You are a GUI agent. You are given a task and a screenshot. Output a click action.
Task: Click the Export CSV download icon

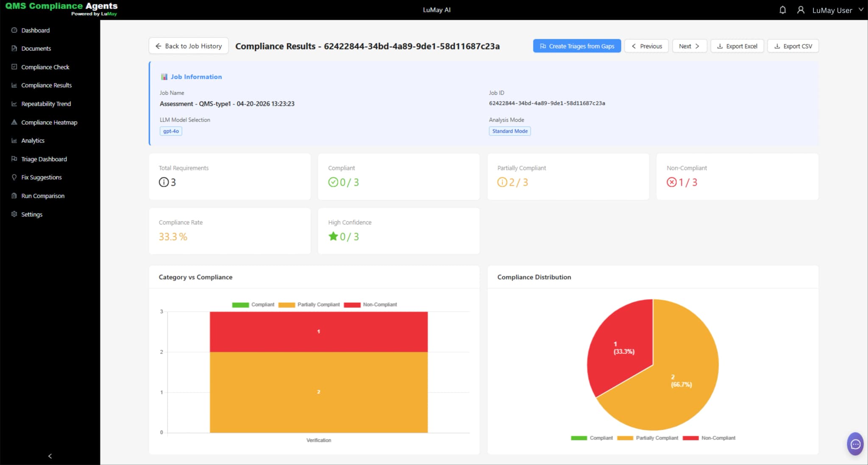[x=777, y=46]
